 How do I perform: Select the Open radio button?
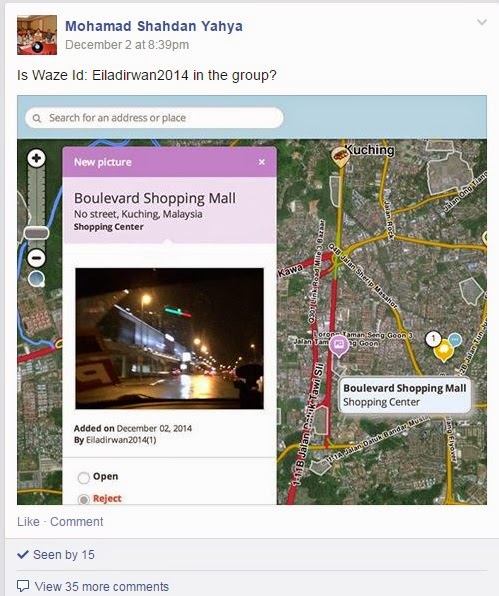point(84,478)
